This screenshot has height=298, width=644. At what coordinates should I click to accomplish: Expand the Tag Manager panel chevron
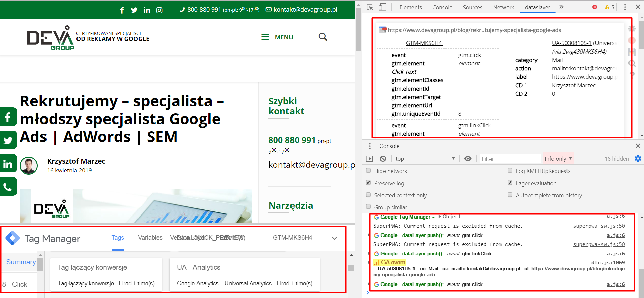tap(334, 238)
